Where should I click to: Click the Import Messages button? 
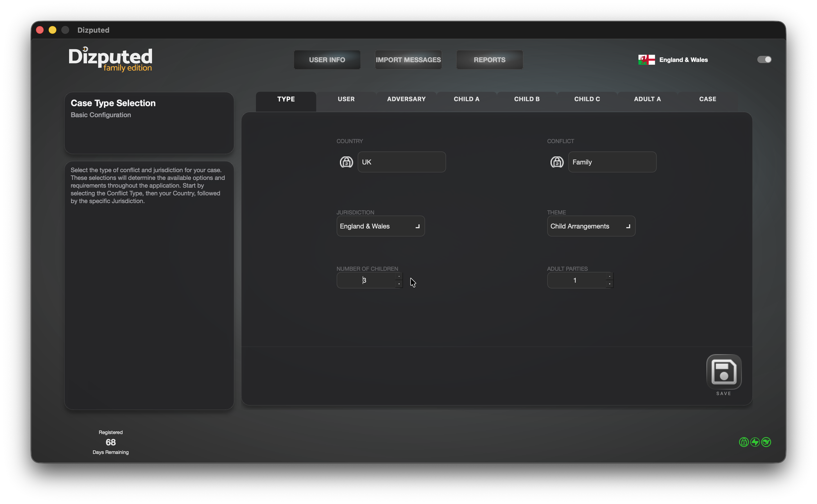[408, 60]
